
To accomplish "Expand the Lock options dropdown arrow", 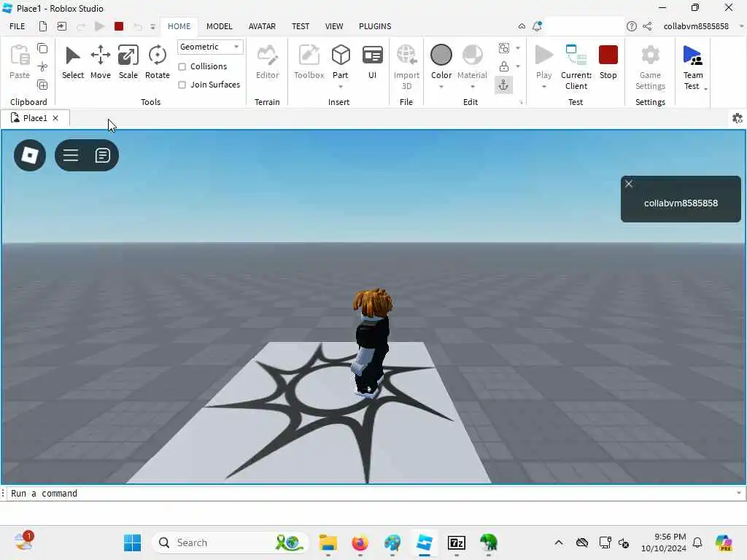I will (x=518, y=66).
